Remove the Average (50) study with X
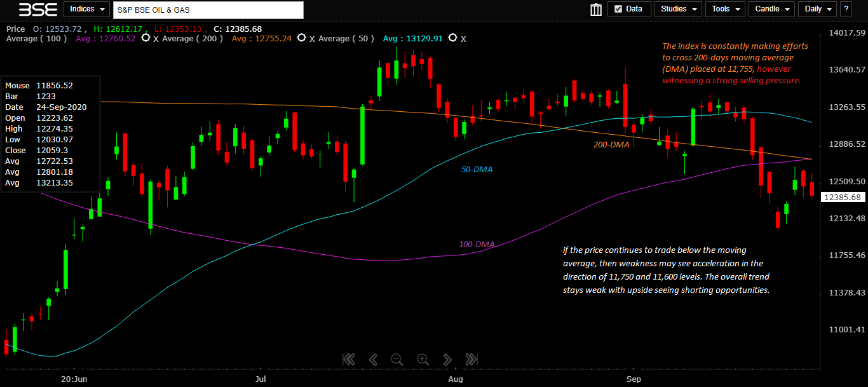 (463, 39)
